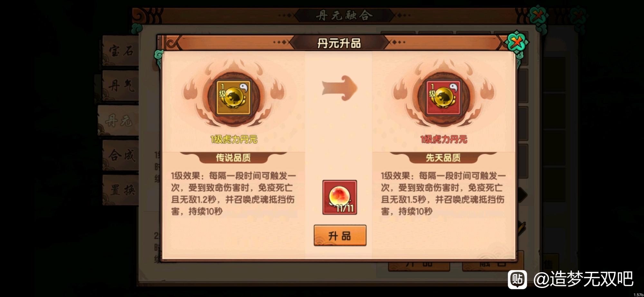Open the 宝石 side tab

[x=120, y=51]
